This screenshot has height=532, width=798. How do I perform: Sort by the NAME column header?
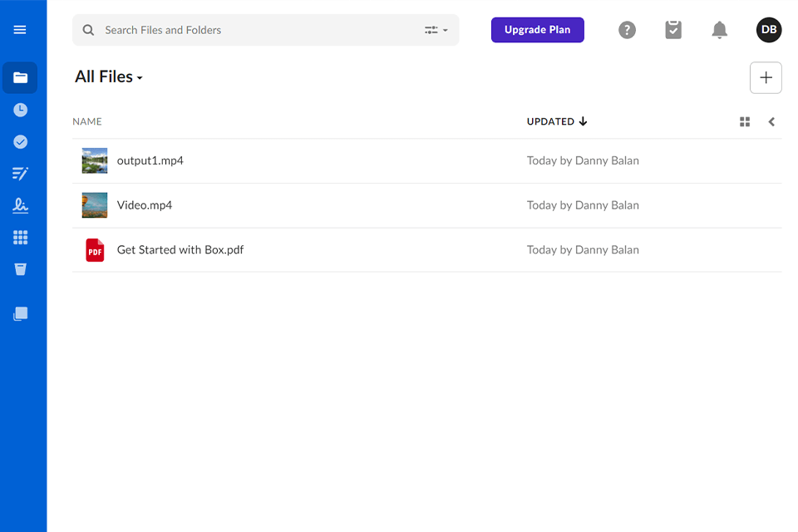pyautogui.click(x=87, y=121)
